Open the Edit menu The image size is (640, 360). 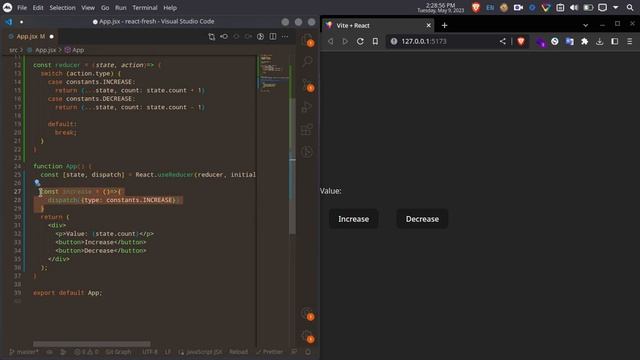[38, 8]
